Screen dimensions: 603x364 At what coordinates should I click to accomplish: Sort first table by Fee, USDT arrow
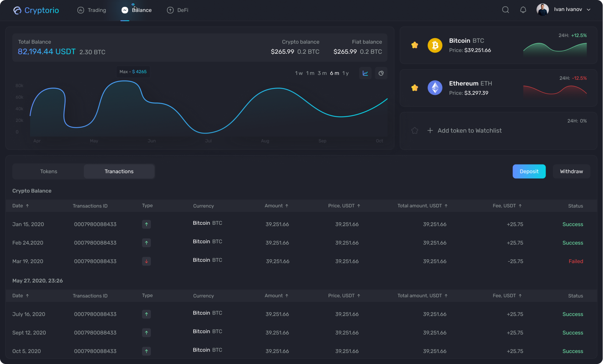pyautogui.click(x=520, y=206)
